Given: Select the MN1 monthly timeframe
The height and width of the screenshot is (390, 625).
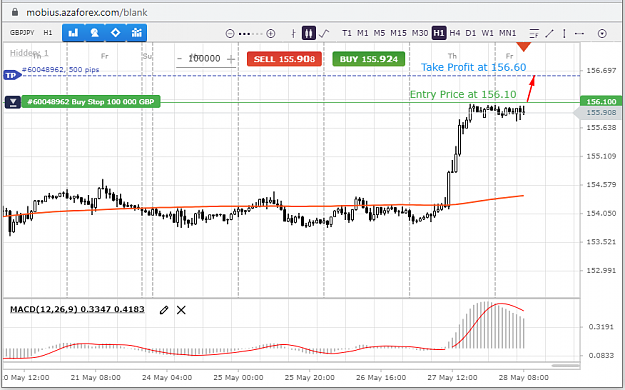Looking at the screenshot, I should click(x=507, y=33).
